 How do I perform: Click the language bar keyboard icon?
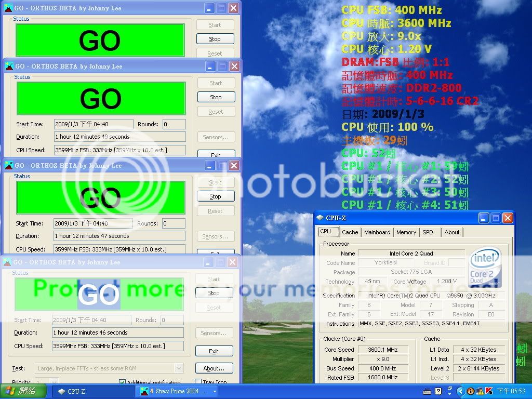428,391
